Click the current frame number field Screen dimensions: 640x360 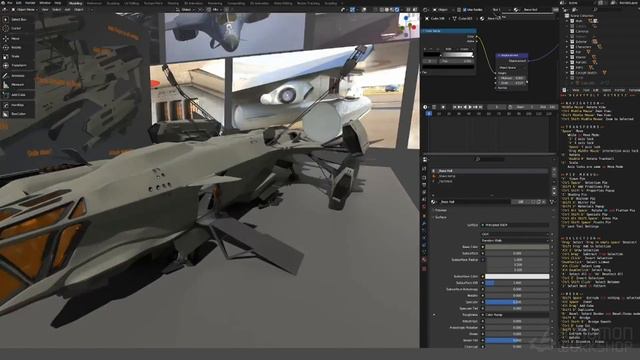(496, 107)
